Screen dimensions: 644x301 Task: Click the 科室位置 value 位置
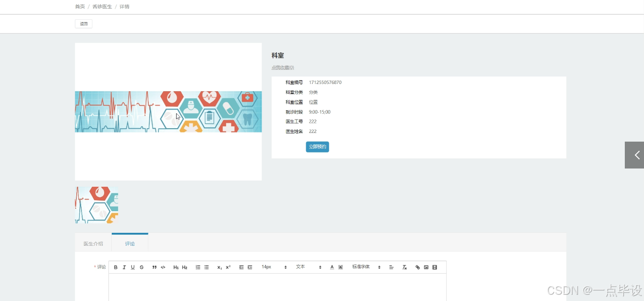click(313, 102)
